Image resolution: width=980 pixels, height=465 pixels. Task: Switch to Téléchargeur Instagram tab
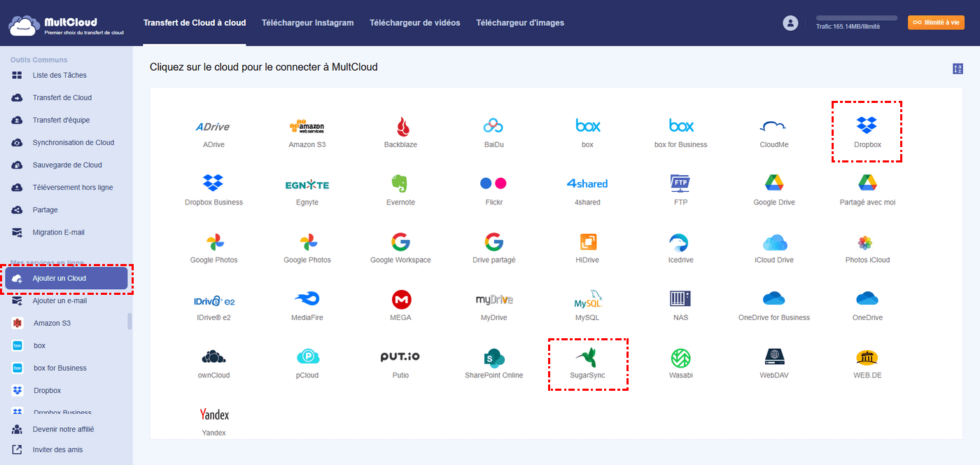pyautogui.click(x=307, y=22)
